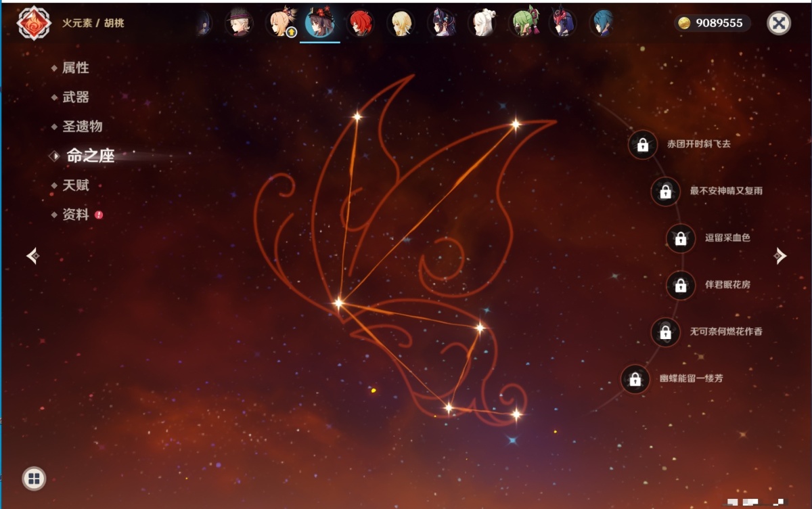Click the Mora coin icon

click(x=685, y=23)
